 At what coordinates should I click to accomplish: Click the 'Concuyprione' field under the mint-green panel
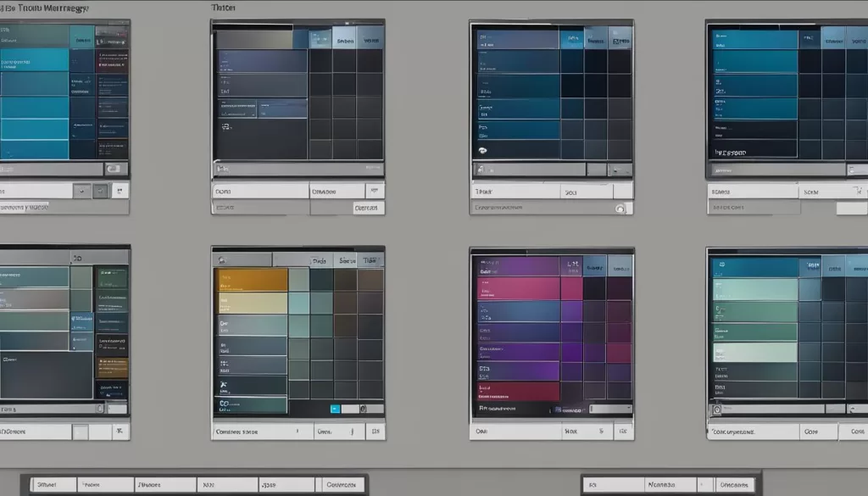tap(754, 432)
